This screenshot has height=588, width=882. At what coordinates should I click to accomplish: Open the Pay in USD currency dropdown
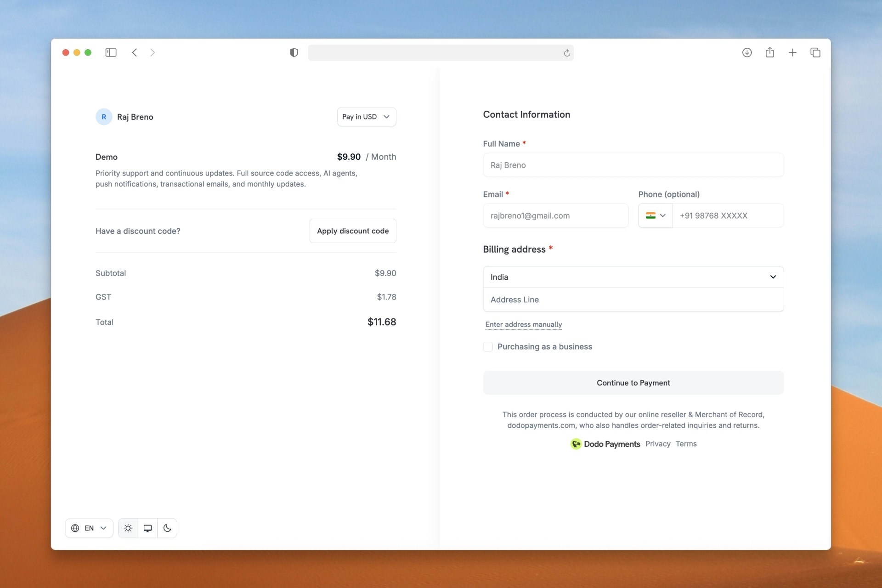[366, 117]
